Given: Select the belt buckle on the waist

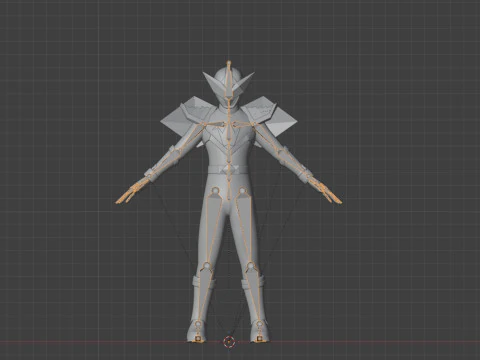Looking at the screenshot, I should [229, 169].
